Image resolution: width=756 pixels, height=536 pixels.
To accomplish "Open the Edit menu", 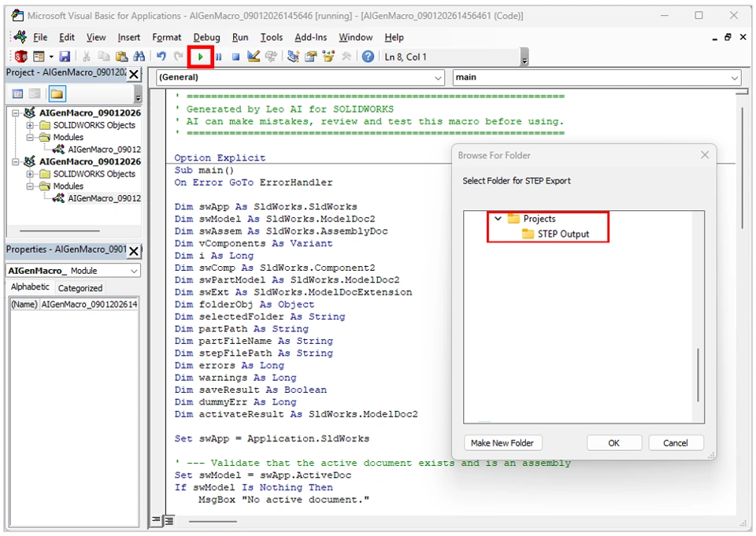I will [66, 37].
